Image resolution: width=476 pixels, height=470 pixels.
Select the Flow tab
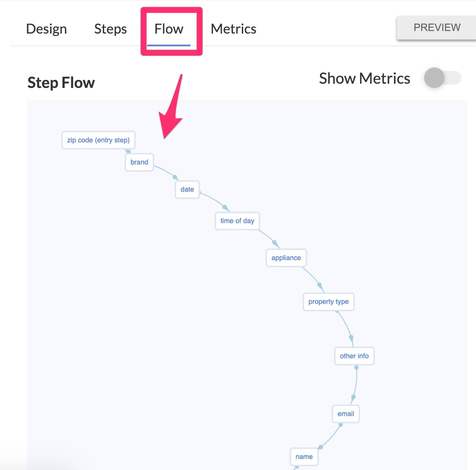[169, 29]
